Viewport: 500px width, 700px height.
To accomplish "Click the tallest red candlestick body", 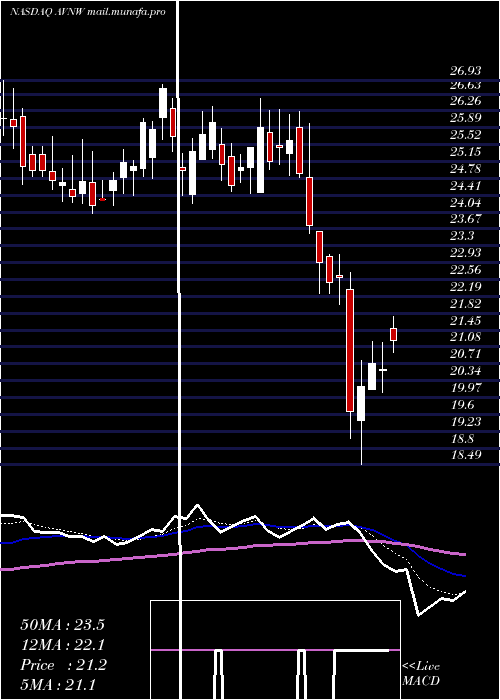I will (350, 350).
